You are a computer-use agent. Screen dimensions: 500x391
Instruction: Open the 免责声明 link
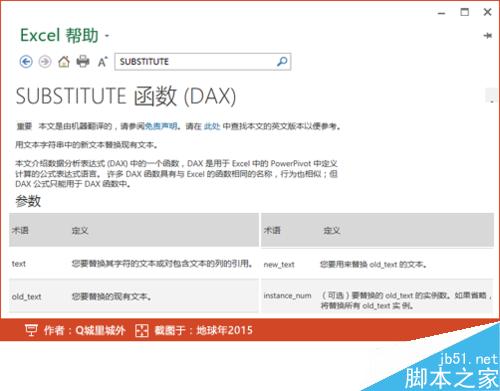[161, 126]
